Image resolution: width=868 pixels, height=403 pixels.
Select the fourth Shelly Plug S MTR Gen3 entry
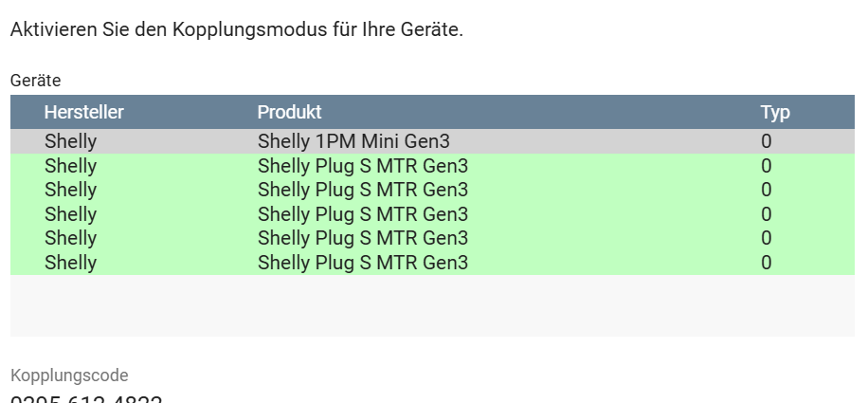(362, 238)
